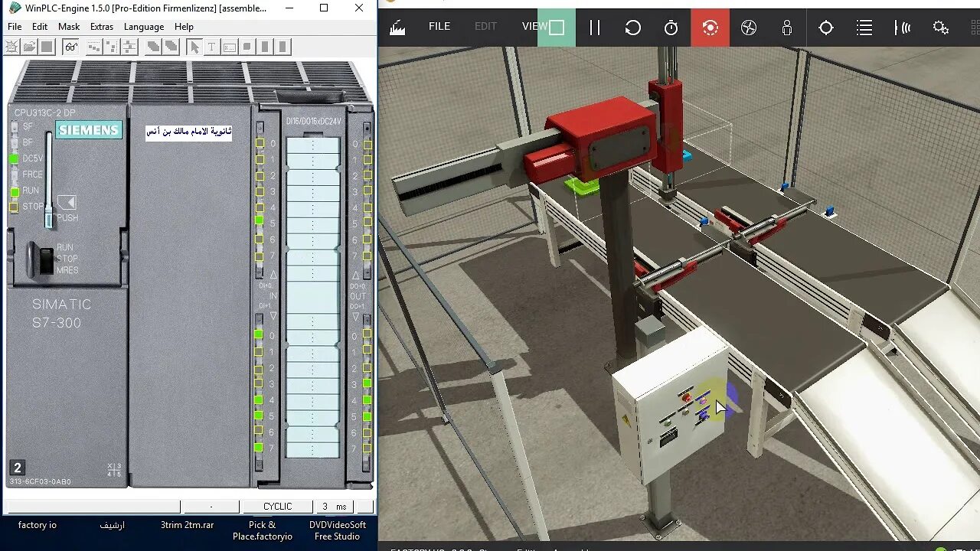Click the rounded square shape tool icon
The height and width of the screenshot is (551, 980).
[x=247, y=47]
